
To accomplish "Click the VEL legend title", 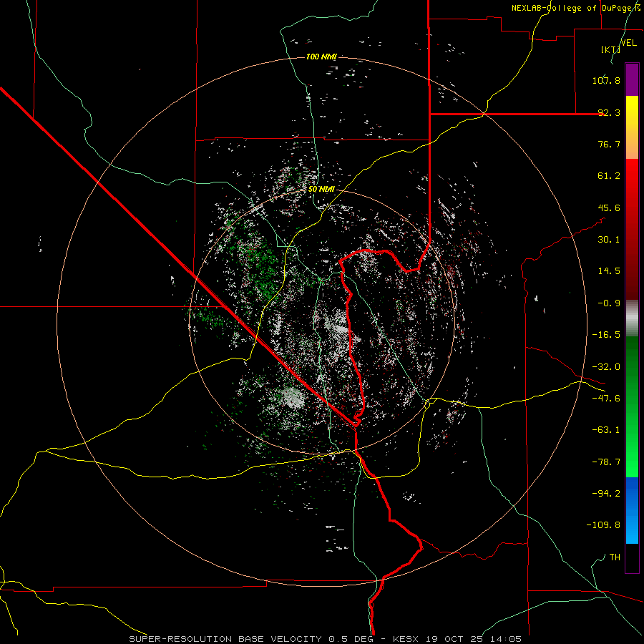I will click(629, 43).
